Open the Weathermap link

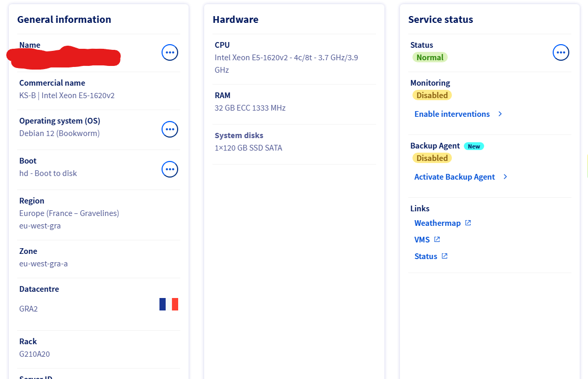point(437,223)
